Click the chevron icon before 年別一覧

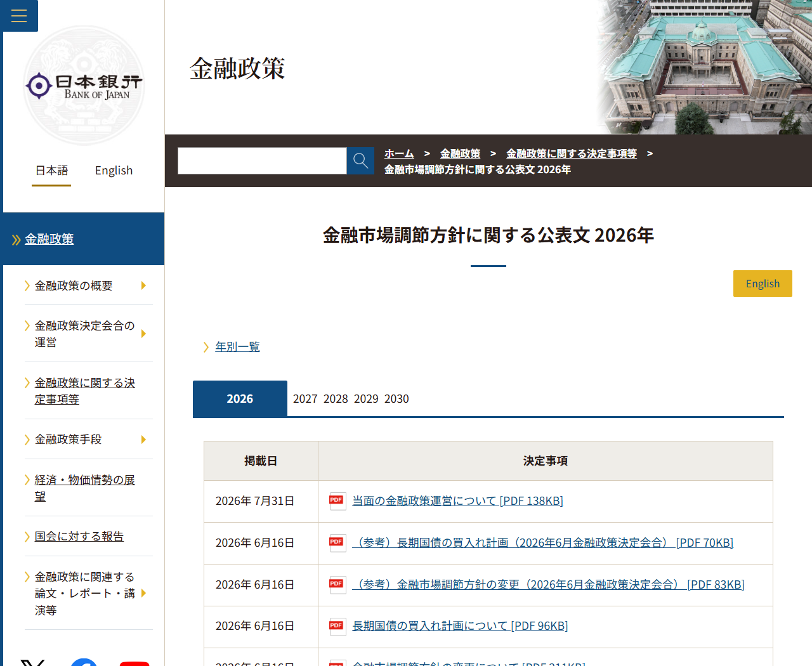click(x=206, y=347)
